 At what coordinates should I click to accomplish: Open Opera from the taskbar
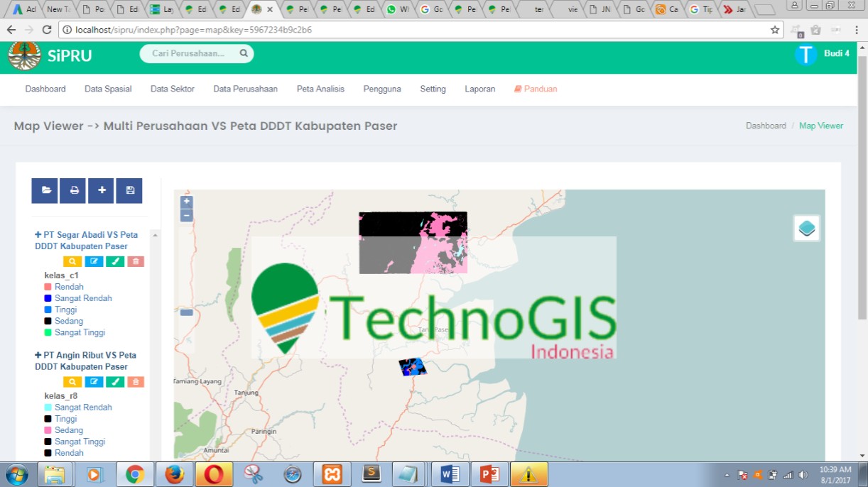coord(213,474)
